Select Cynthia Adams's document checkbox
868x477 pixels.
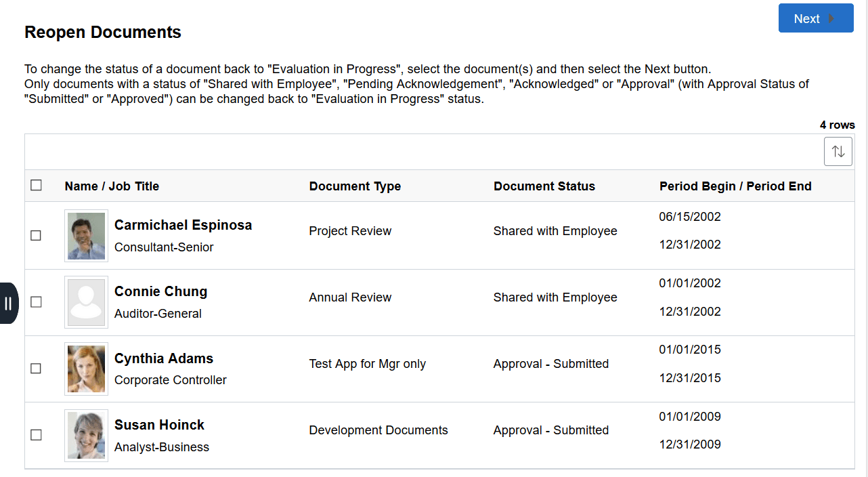(36, 369)
